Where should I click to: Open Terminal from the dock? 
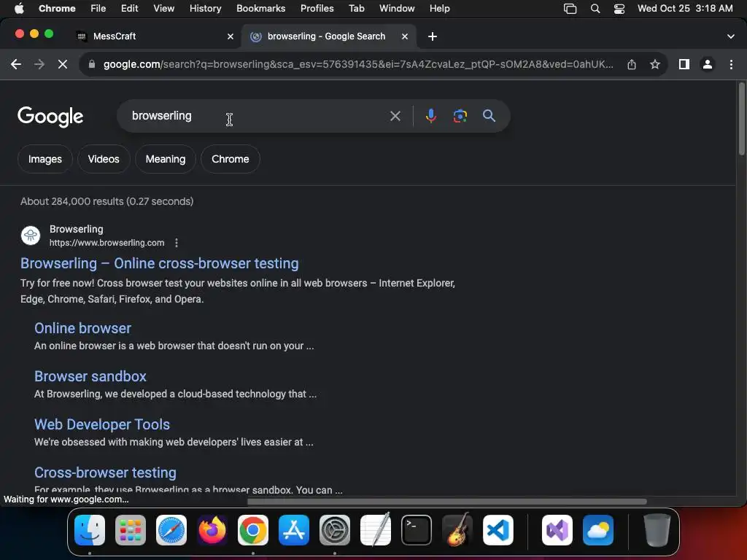[x=417, y=530]
